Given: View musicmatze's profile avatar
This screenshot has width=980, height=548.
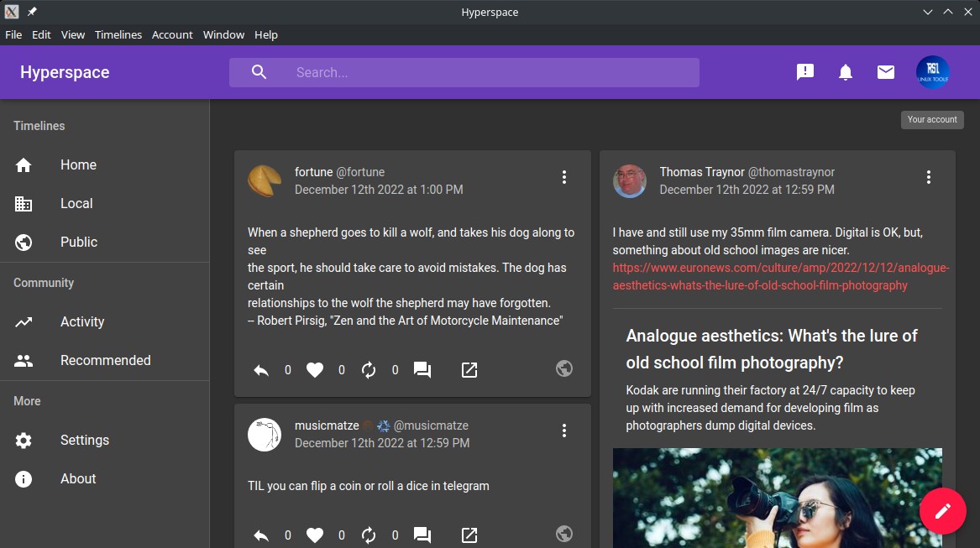Looking at the screenshot, I should click(x=265, y=434).
